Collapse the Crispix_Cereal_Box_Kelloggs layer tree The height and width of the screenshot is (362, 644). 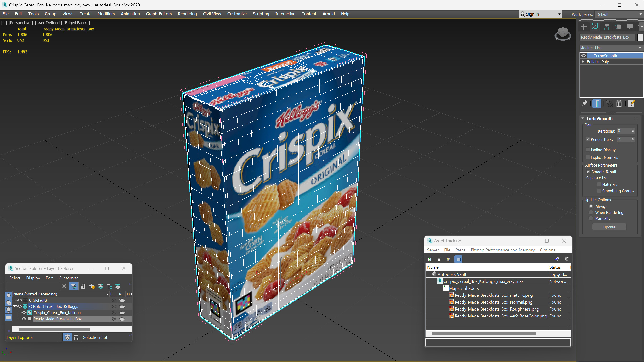coord(15,306)
